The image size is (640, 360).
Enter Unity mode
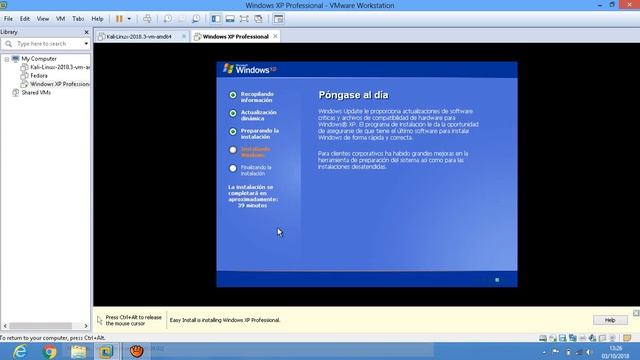tap(258, 19)
